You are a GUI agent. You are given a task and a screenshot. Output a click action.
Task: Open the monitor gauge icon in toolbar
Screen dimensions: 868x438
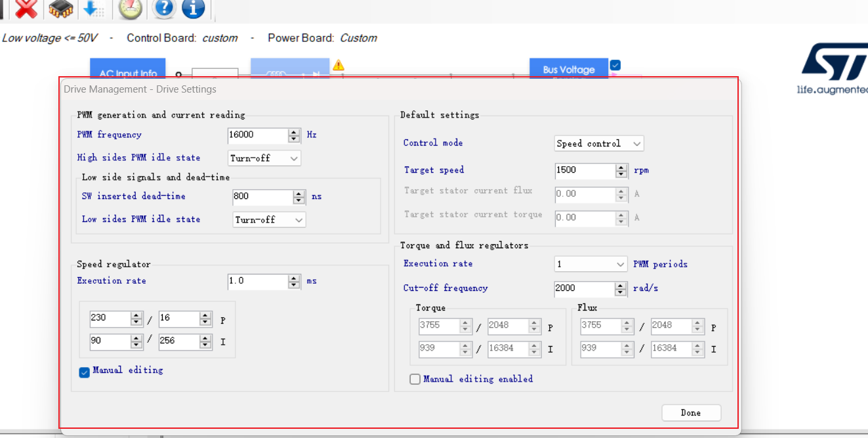(131, 9)
